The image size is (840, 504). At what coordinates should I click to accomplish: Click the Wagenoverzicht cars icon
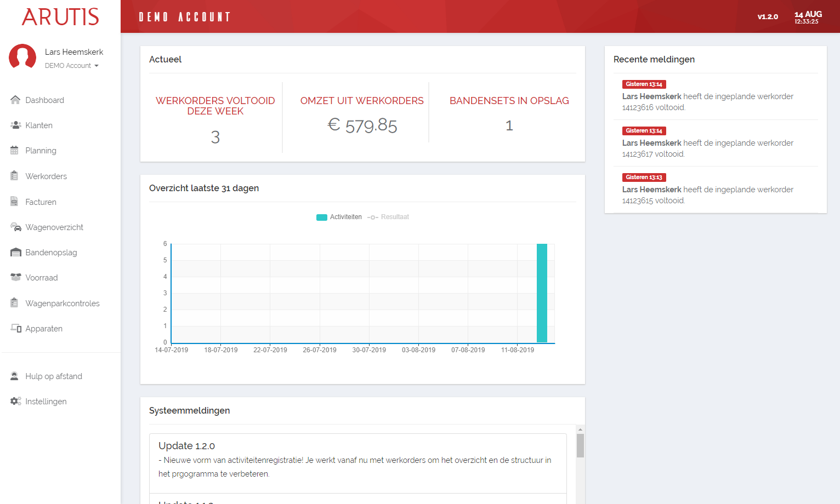(x=16, y=227)
